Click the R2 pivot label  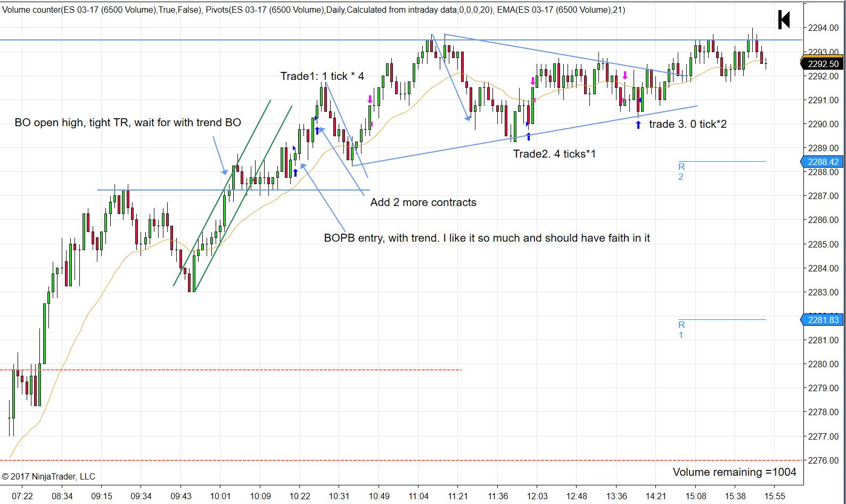681,172
